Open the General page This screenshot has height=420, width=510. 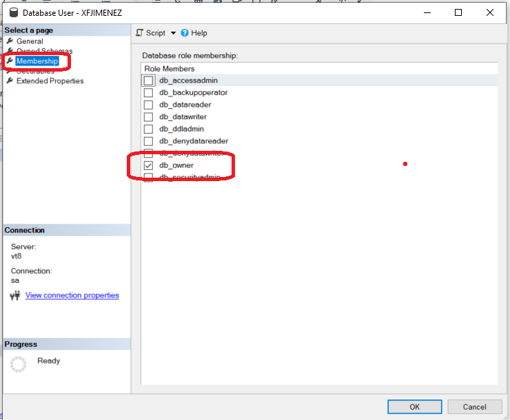pos(30,41)
